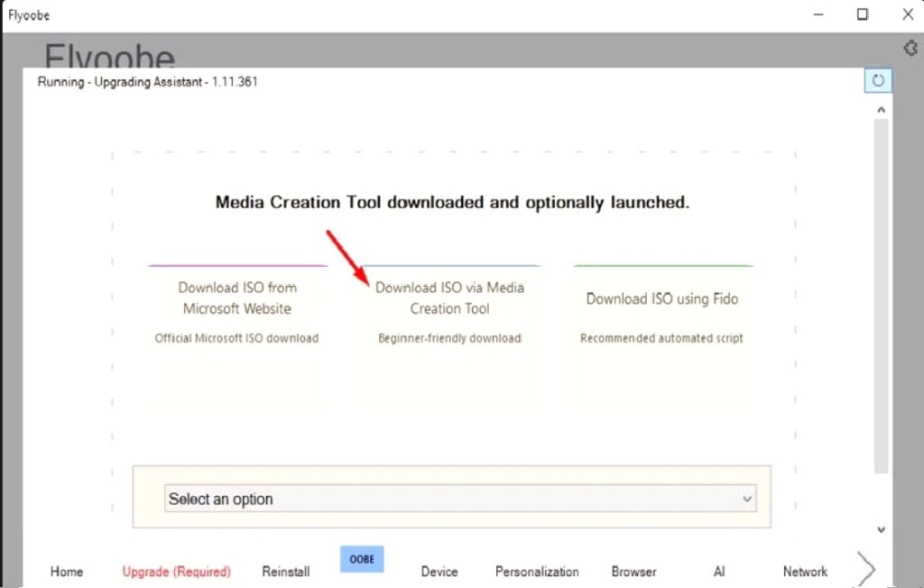The height and width of the screenshot is (588, 924).
Task: Open the puzzle-piece extensions icon
Action: [x=910, y=48]
